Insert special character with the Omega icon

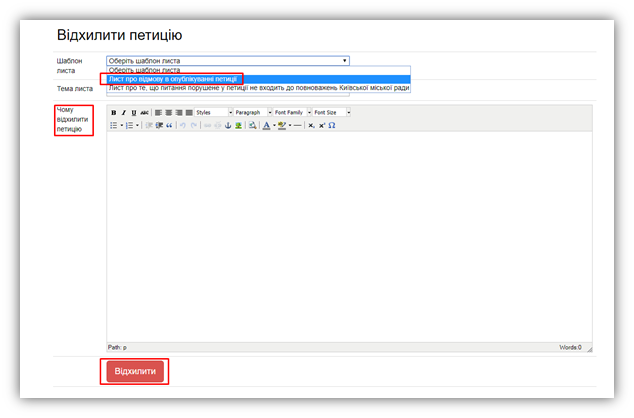pyautogui.click(x=332, y=126)
